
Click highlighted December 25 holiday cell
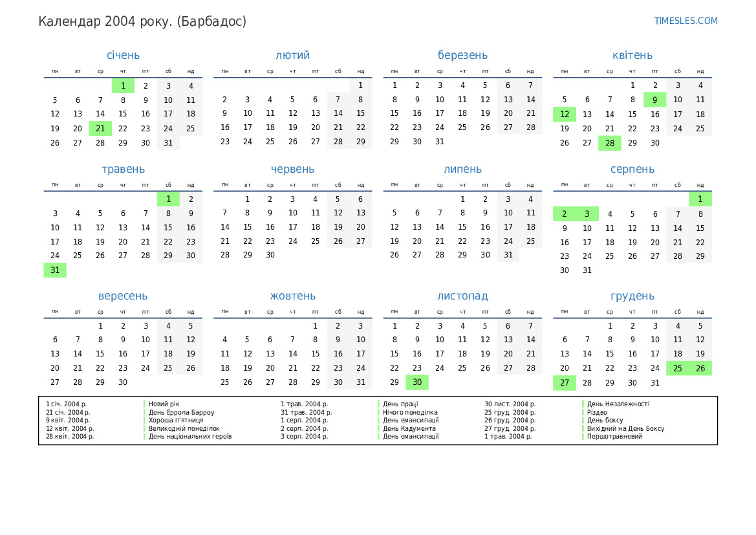click(677, 368)
